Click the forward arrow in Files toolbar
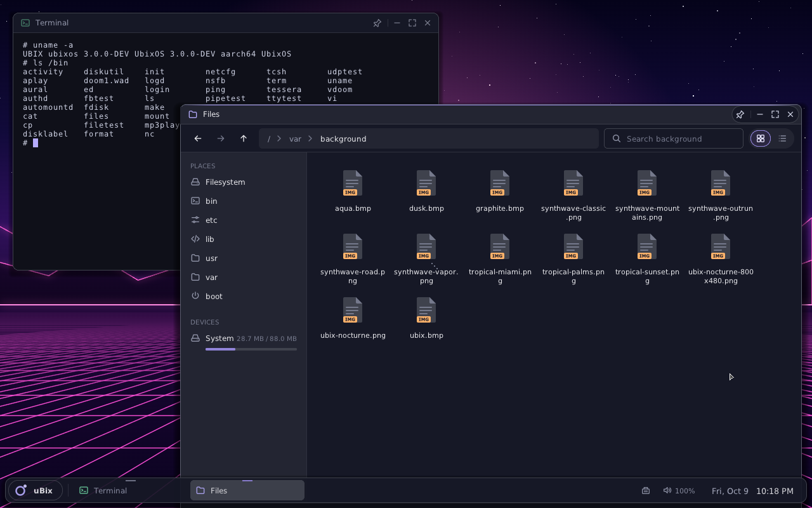The height and width of the screenshot is (508, 812). (221, 138)
